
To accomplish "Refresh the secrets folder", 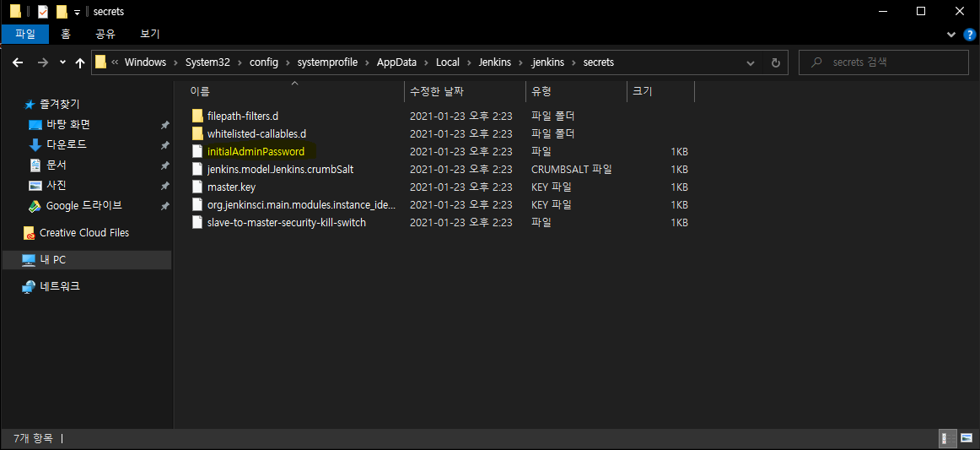I will pyautogui.click(x=776, y=63).
